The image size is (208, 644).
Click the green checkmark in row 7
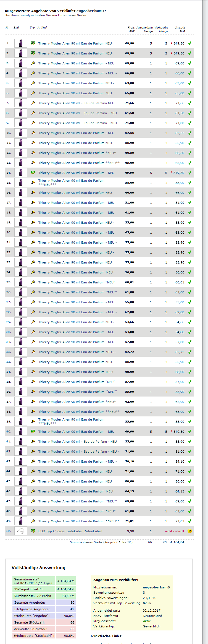tap(190, 103)
